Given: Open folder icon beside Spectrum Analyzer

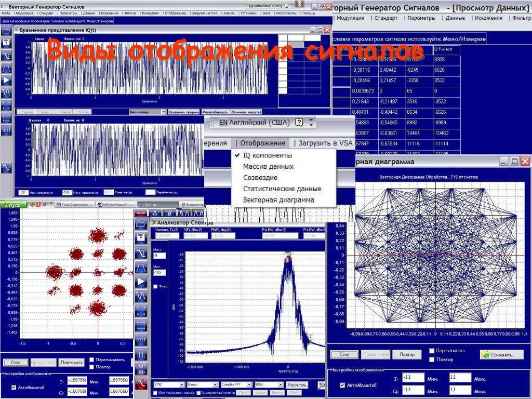Looking at the screenshot, I should (141, 224).
